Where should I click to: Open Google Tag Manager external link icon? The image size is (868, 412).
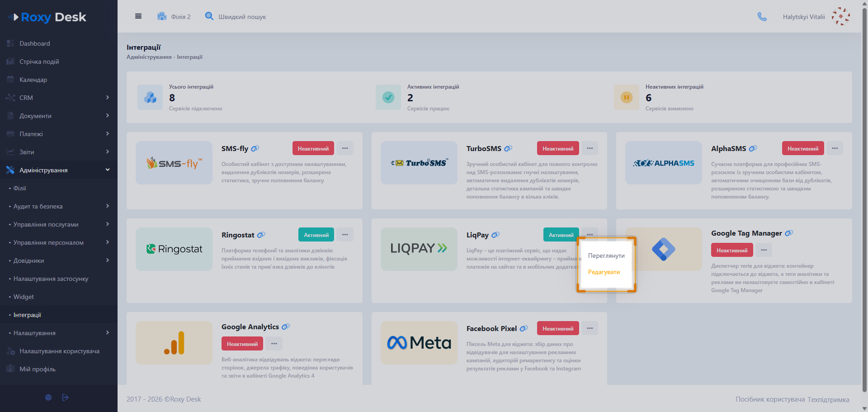[789, 233]
